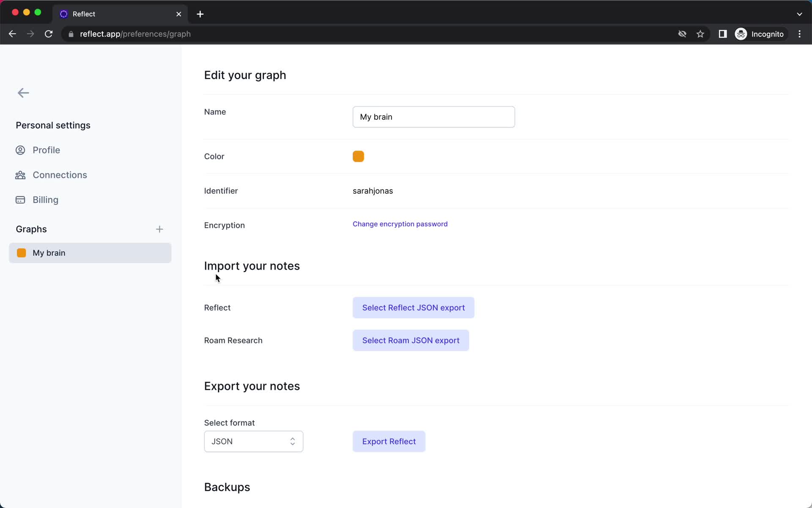Viewport: 812px width, 508px height.
Task: Click the Profile icon in sidebar
Action: 20,150
